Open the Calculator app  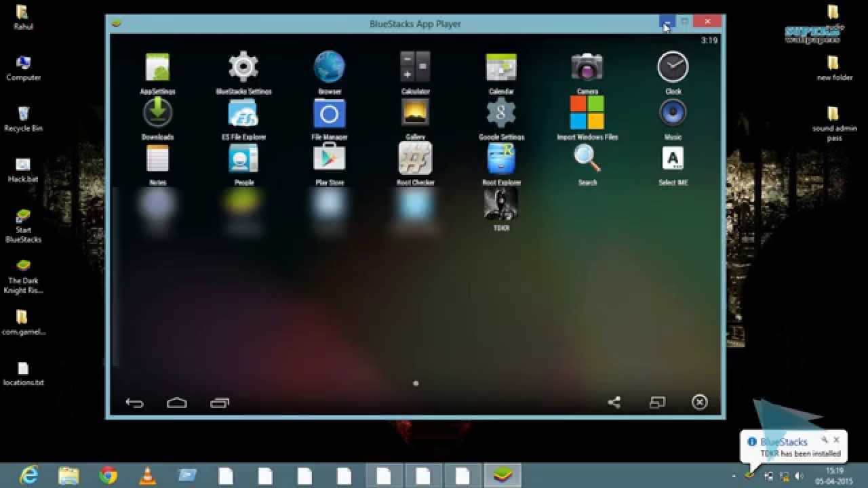(x=415, y=68)
